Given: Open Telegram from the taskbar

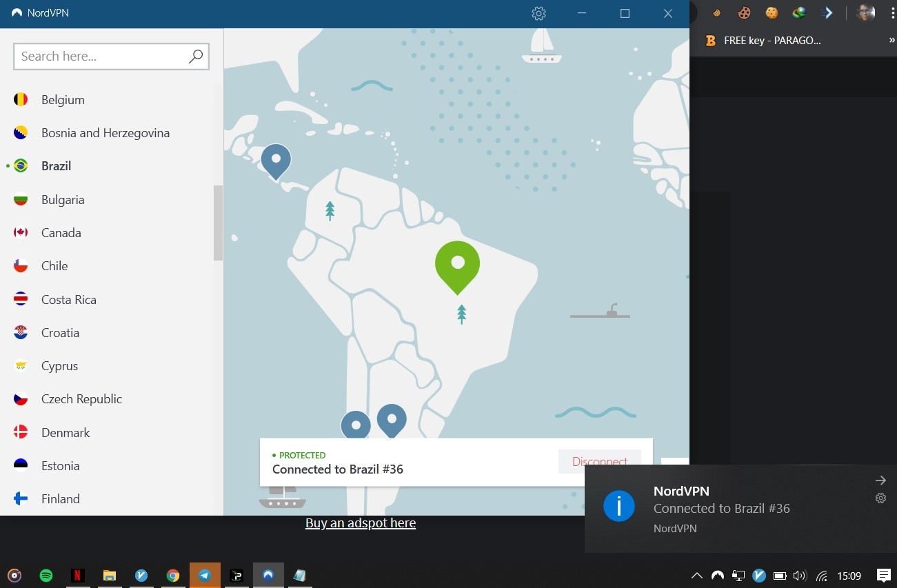Looking at the screenshot, I should (205, 576).
